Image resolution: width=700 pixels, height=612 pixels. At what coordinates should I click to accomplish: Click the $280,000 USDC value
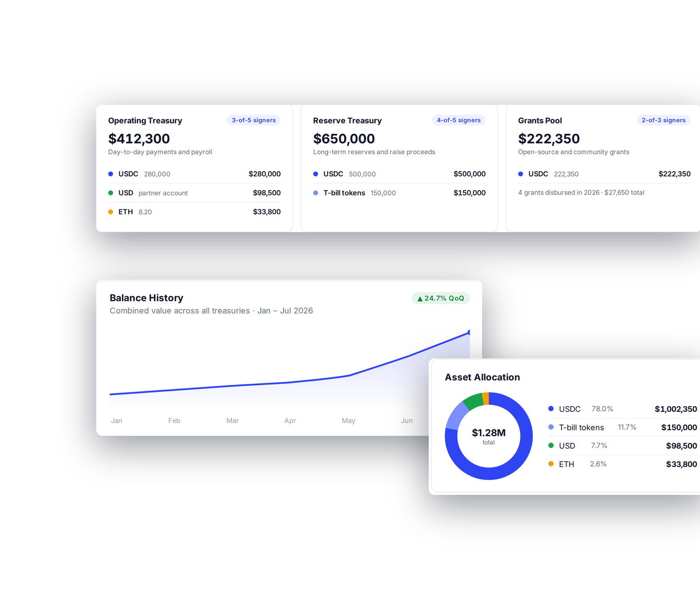[265, 174]
